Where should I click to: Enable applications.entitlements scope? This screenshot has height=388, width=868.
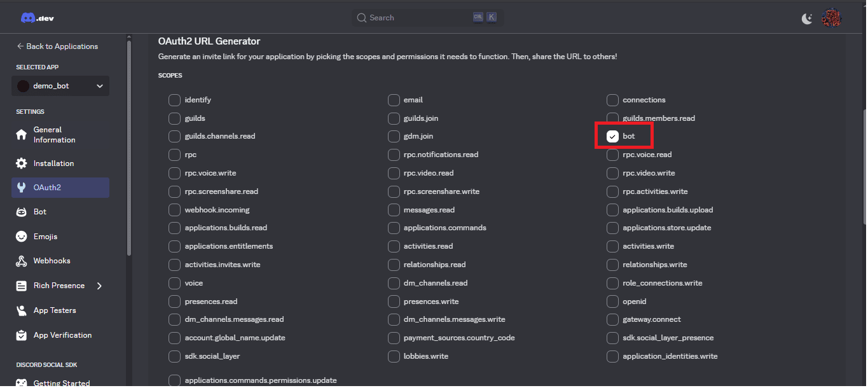(x=174, y=246)
